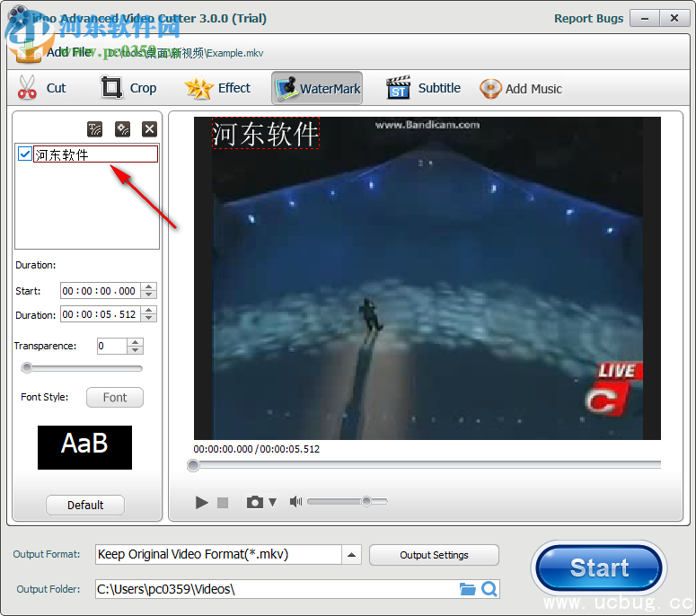Decrease the Duration with down arrow
The width and height of the screenshot is (696, 616).
[x=149, y=318]
